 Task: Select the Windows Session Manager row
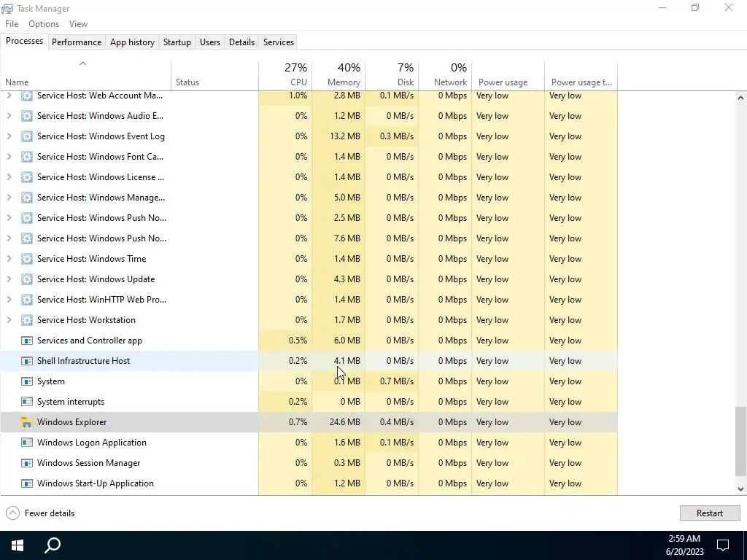(x=309, y=463)
